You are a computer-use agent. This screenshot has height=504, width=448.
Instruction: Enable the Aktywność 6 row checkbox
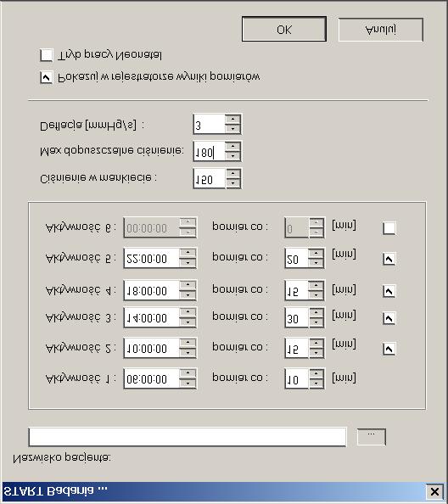[389, 228]
